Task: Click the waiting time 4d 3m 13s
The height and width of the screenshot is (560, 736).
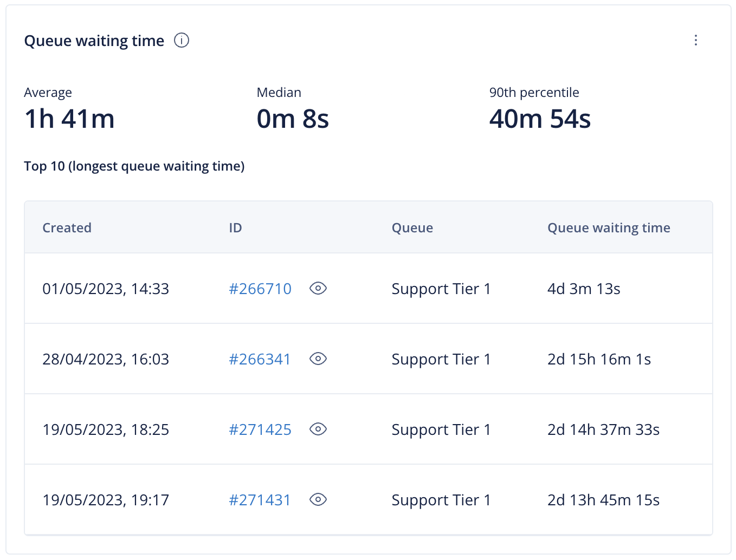Action: (584, 289)
